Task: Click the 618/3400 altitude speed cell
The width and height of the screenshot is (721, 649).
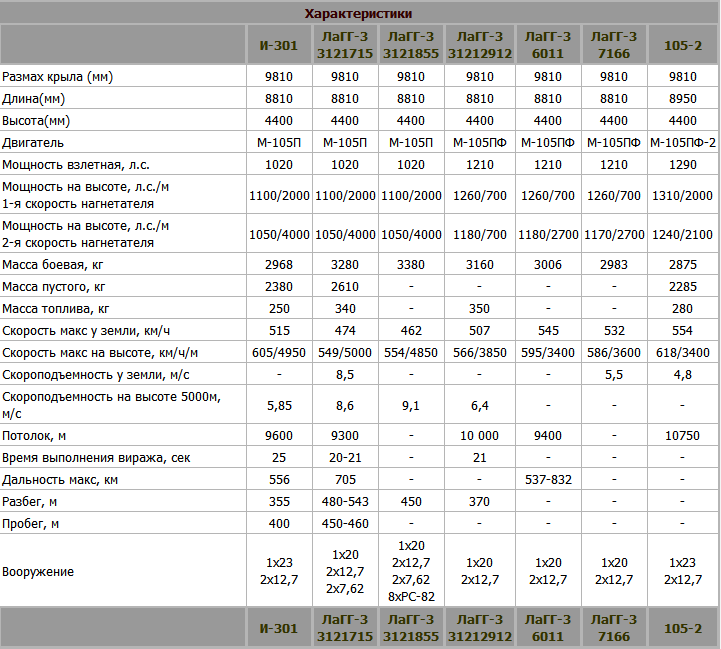Action: 682,353
